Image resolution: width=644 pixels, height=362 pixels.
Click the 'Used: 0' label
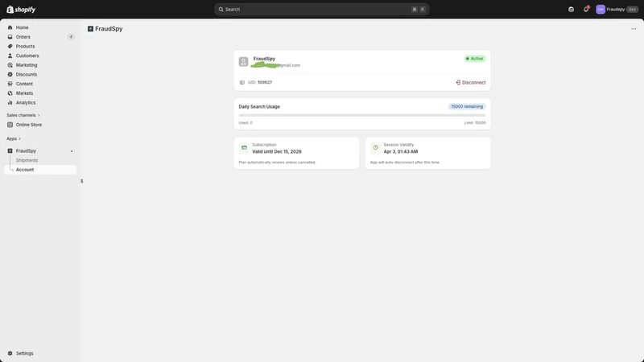click(246, 123)
